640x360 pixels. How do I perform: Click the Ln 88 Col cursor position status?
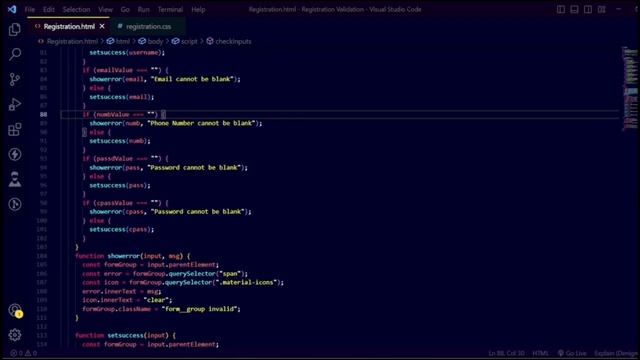pyautogui.click(x=506, y=353)
